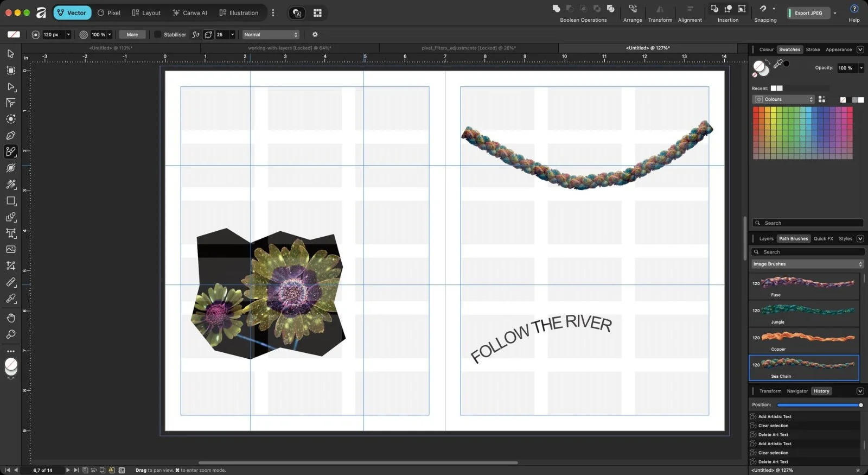Enable the Stabiliser checkbox
This screenshot has width=868, height=475.
(157, 34)
